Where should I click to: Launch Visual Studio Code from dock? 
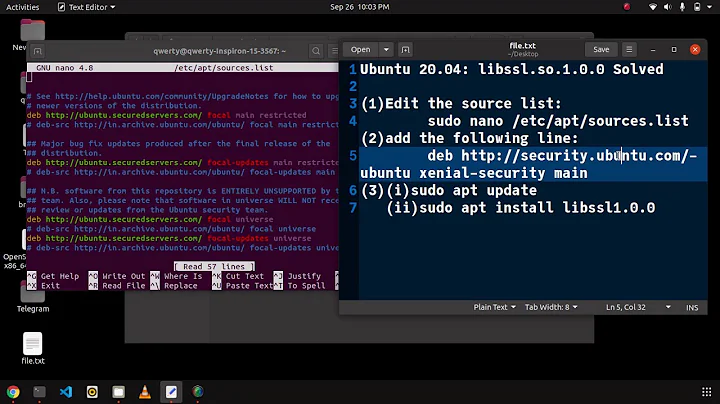point(66,392)
